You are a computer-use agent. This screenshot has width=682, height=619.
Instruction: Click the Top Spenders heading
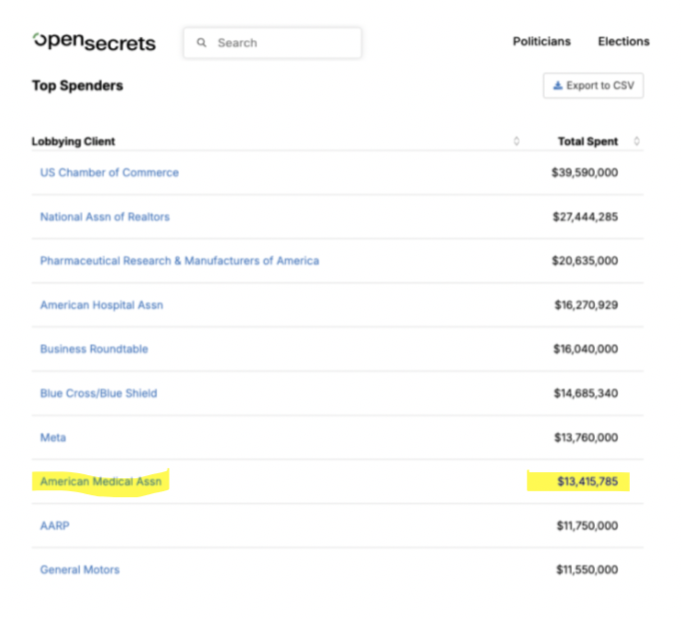[77, 86]
